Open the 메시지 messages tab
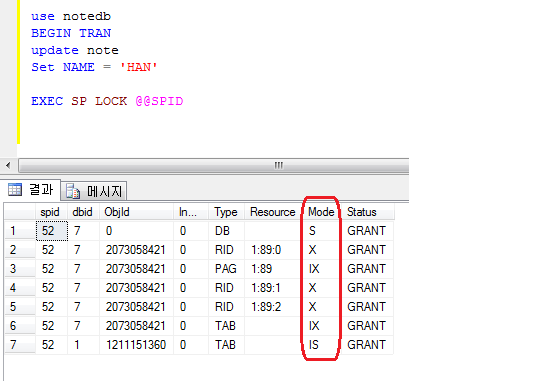The height and width of the screenshot is (381, 548). [94, 191]
